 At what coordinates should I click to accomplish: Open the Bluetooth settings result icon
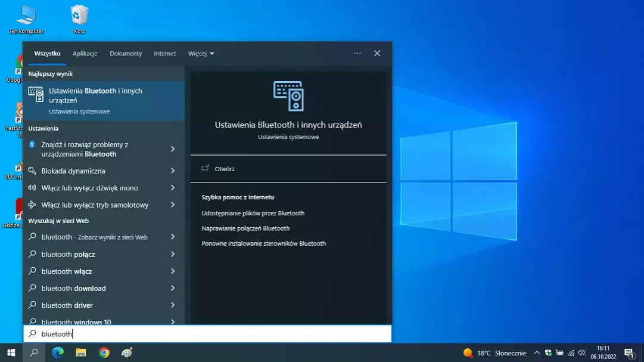click(36, 95)
